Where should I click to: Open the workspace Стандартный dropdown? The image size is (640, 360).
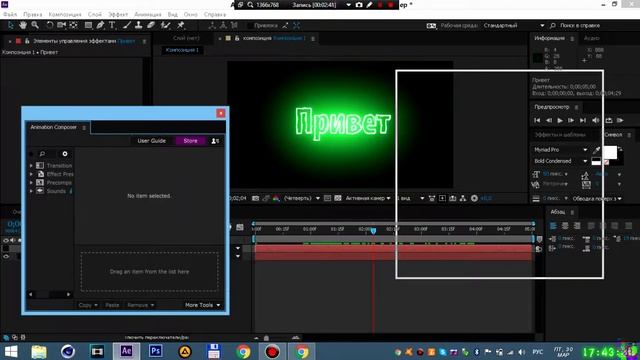(514, 25)
